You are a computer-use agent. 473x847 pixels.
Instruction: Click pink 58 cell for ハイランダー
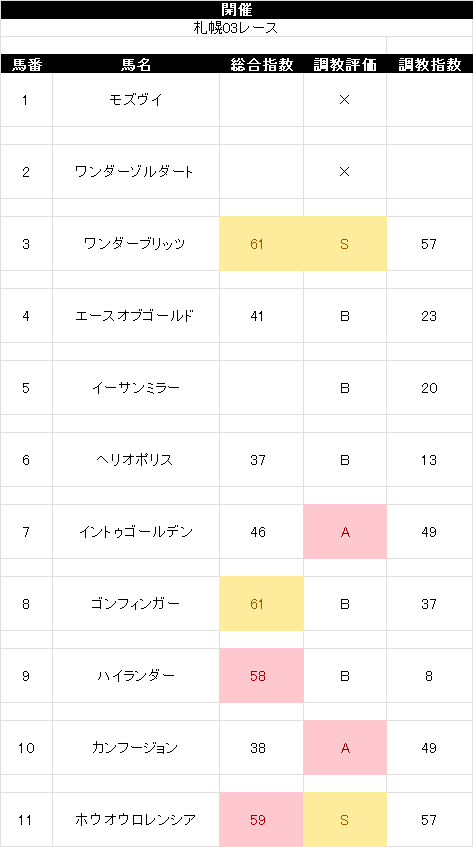click(x=261, y=676)
